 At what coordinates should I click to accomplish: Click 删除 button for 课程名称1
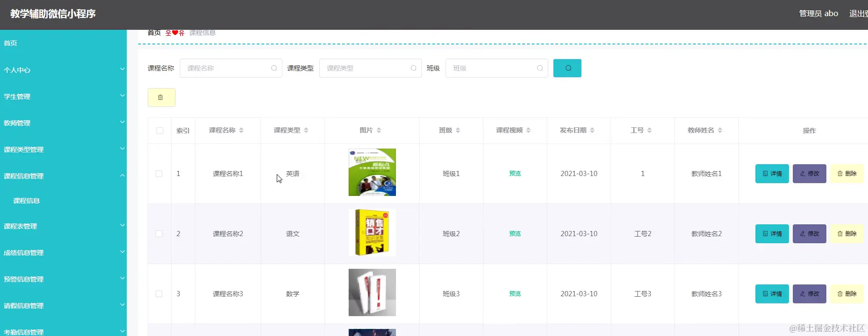pos(847,174)
